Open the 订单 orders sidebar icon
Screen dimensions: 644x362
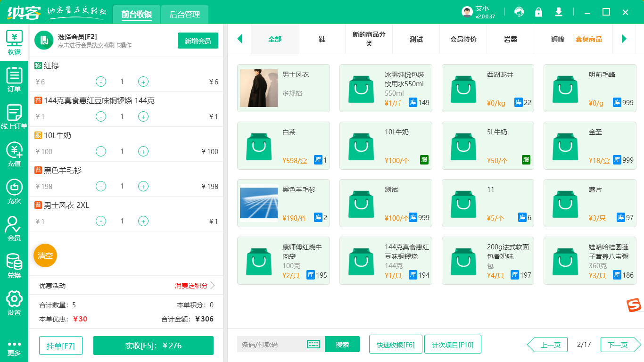(x=14, y=80)
